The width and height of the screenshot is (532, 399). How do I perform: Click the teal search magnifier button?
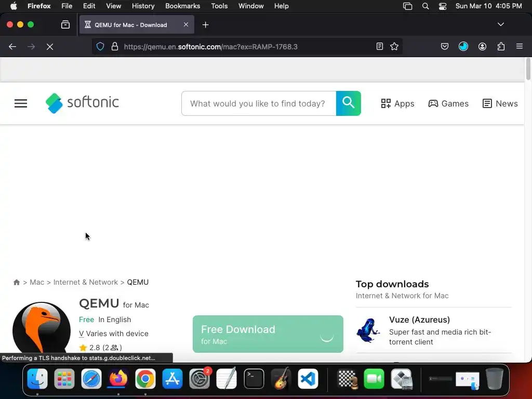349,103
